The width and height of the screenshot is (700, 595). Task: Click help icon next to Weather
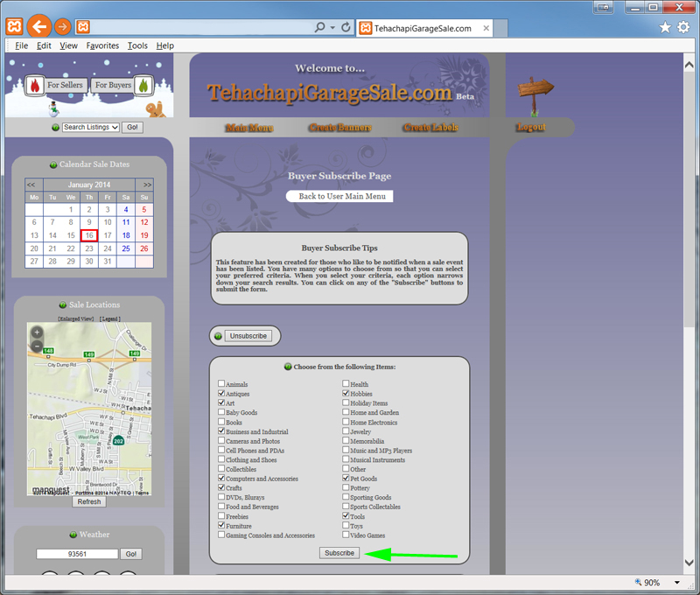point(73,535)
